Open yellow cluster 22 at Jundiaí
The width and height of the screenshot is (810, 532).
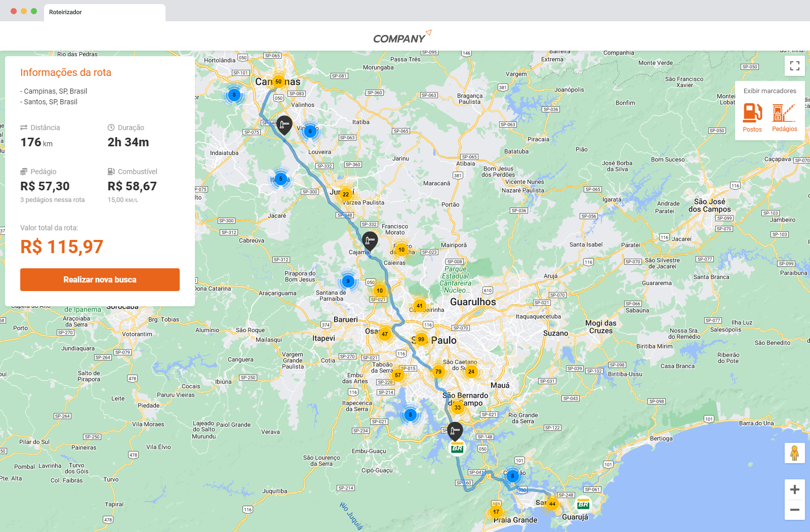346,194
